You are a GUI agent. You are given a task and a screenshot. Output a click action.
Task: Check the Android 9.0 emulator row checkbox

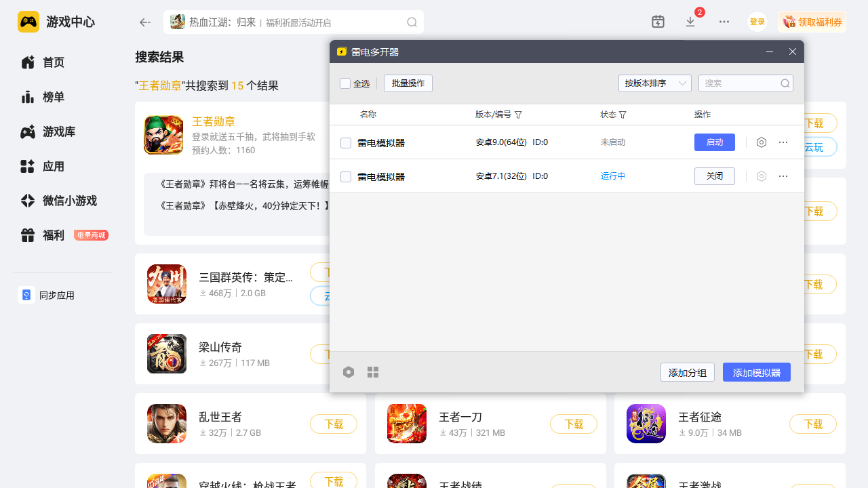346,143
